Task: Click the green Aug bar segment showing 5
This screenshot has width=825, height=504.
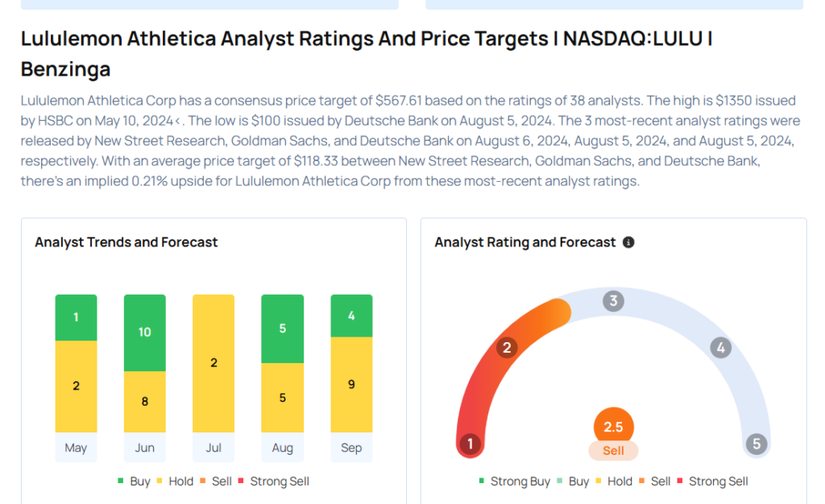Action: (x=283, y=328)
